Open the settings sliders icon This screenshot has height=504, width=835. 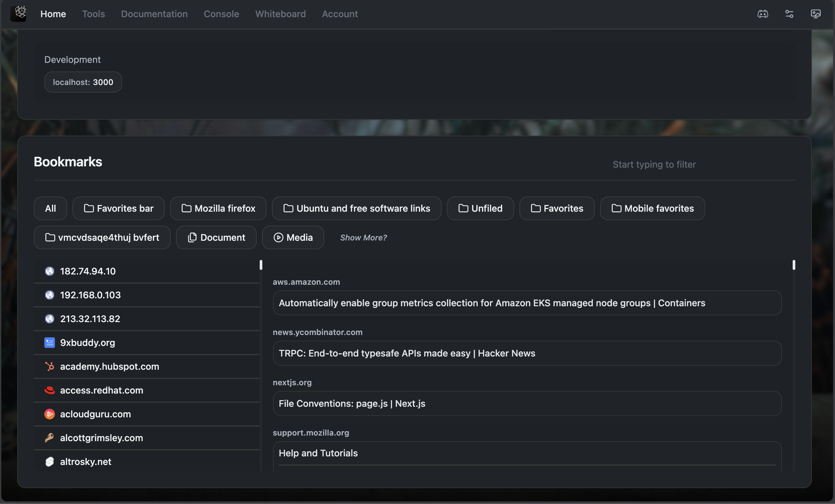tap(789, 14)
